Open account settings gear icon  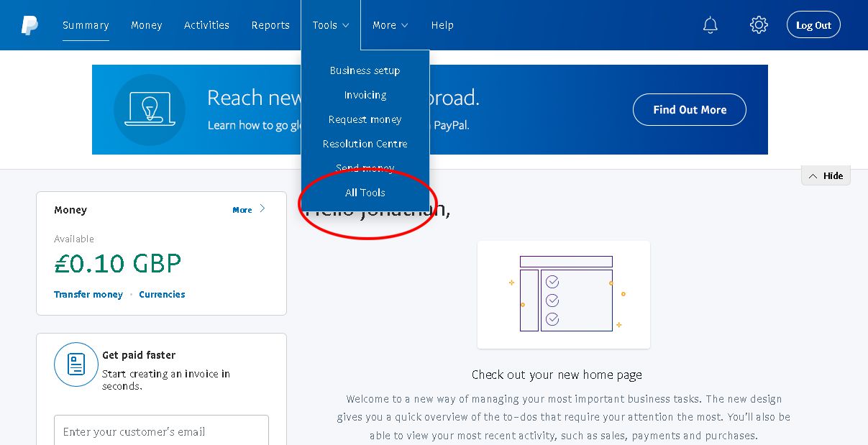(x=759, y=25)
